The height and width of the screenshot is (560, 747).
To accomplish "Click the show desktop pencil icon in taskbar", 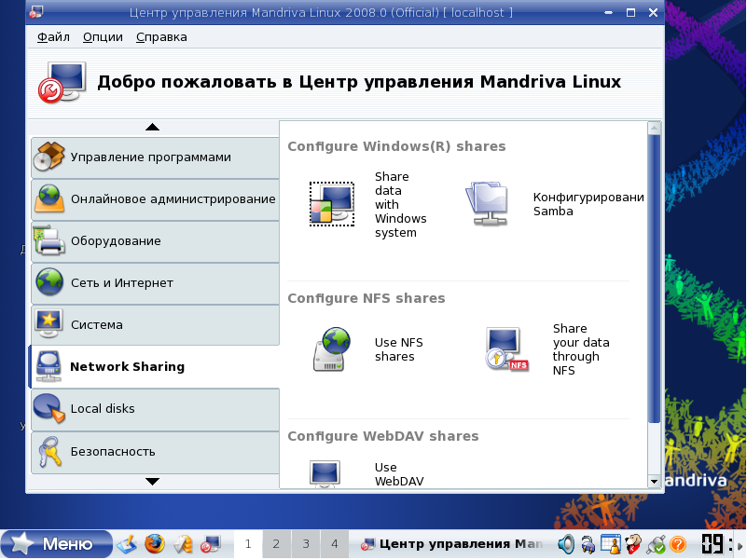I will pyautogui.click(x=126, y=544).
